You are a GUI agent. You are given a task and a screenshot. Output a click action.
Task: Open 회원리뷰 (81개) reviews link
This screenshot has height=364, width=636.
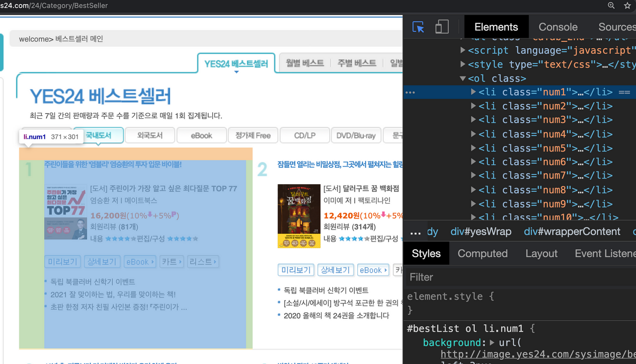click(114, 227)
